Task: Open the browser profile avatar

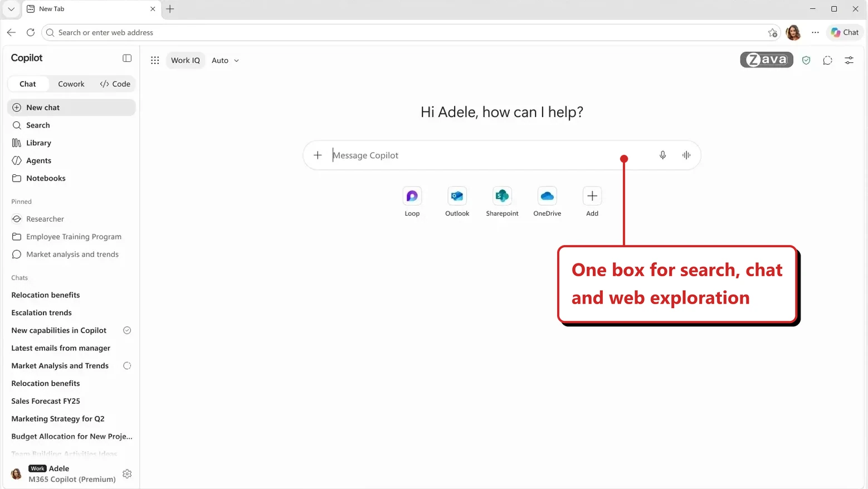Action: coord(793,33)
